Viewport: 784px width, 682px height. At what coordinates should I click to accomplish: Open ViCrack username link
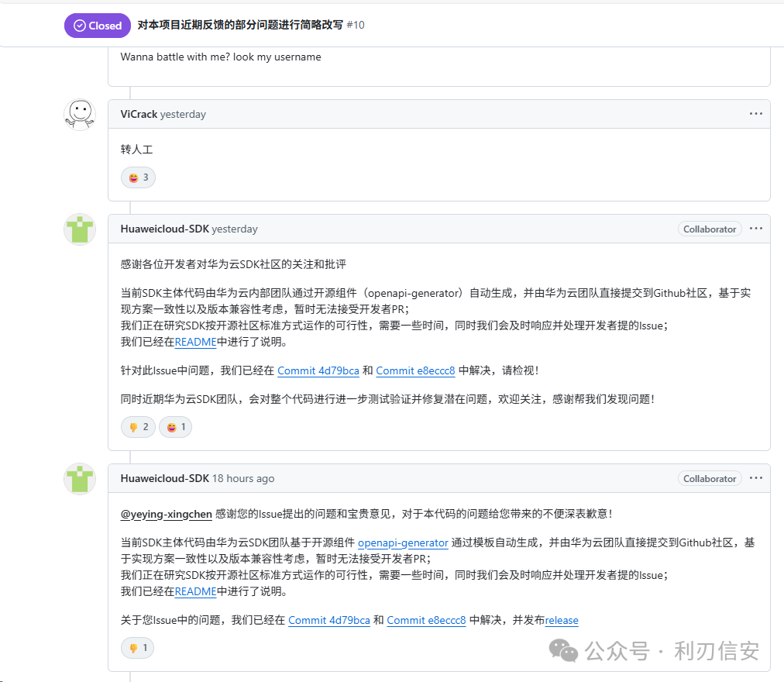tap(139, 114)
